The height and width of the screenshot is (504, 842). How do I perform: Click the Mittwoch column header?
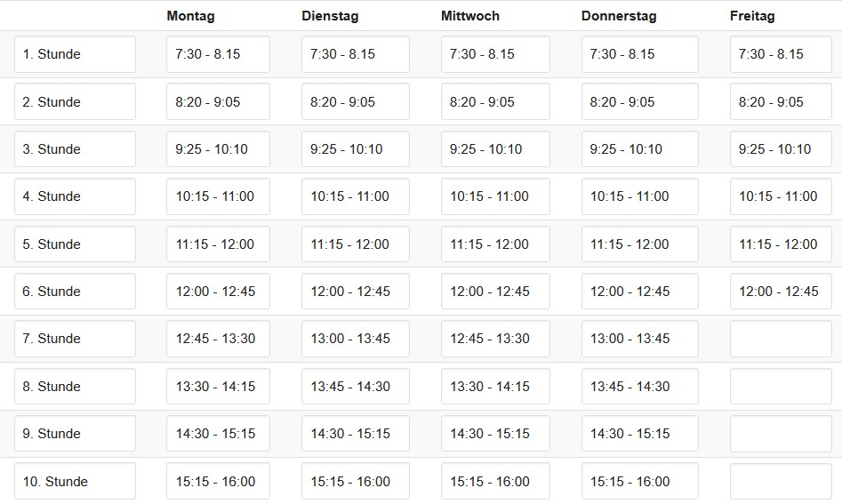pos(470,16)
